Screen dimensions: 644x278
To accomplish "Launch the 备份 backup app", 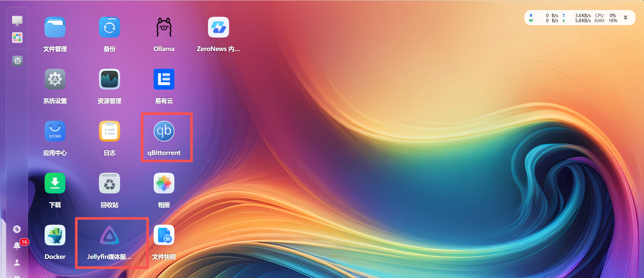I will (x=109, y=27).
